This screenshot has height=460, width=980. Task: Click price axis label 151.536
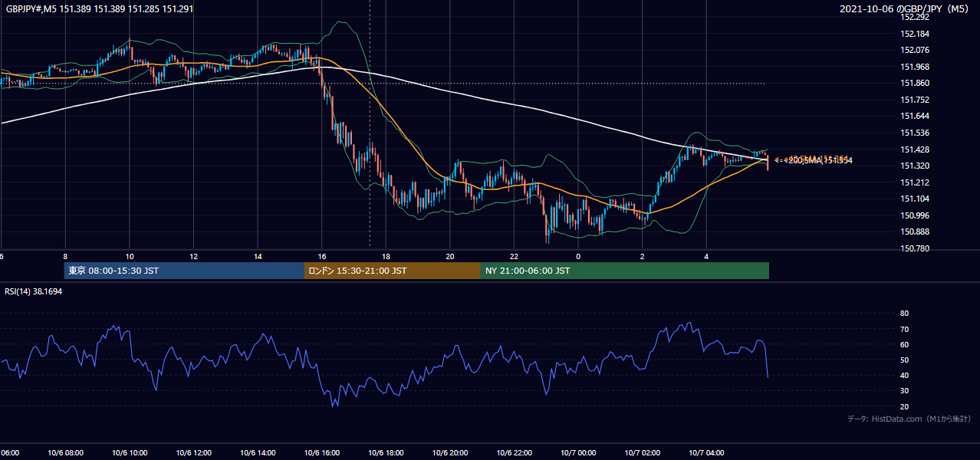(915, 133)
